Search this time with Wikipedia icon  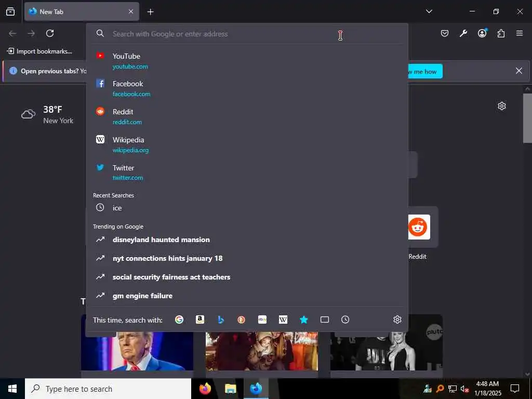click(283, 320)
